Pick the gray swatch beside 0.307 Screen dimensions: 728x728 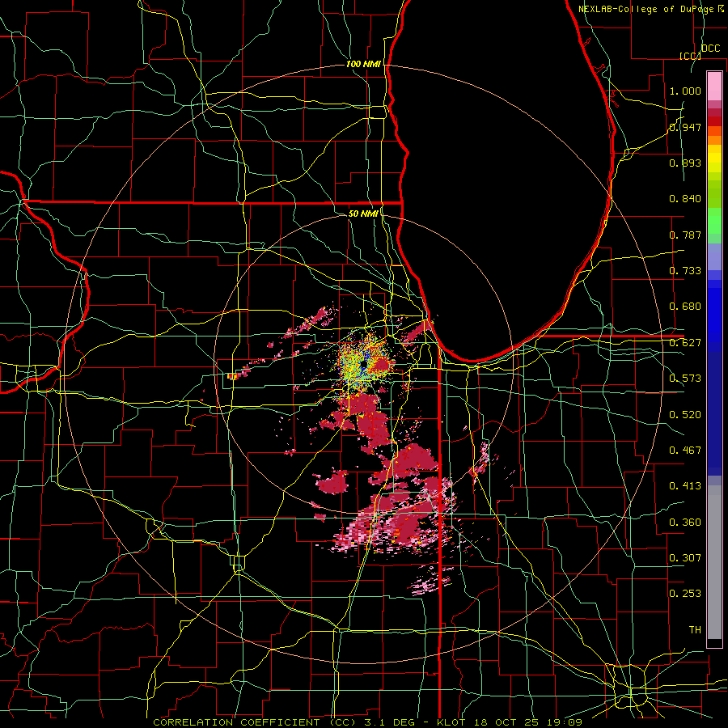pos(714,562)
